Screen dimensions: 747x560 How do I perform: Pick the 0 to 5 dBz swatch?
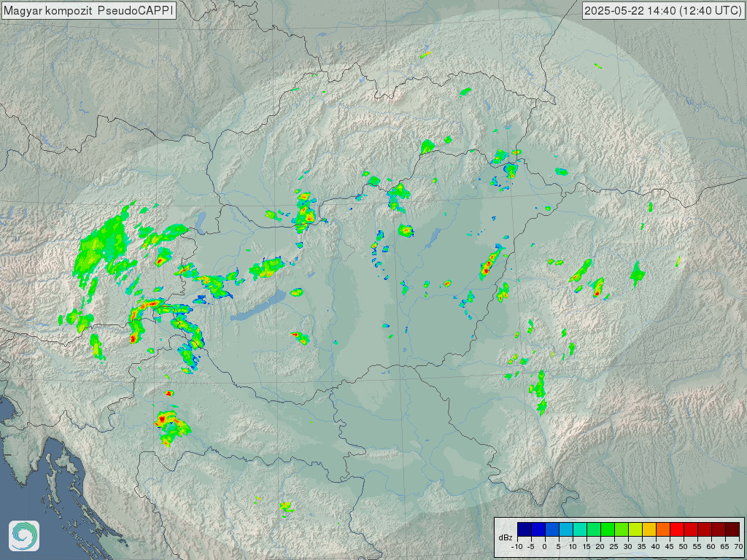click(x=552, y=529)
